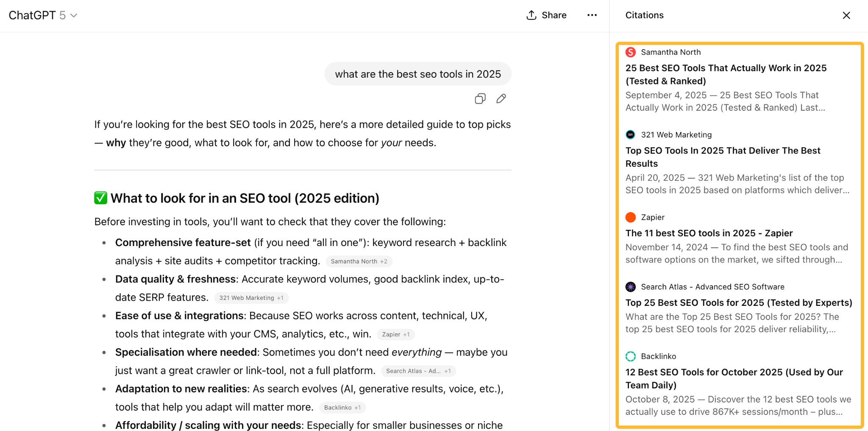
Task: Click the edit pencil icon on the prompt
Action: pos(501,98)
